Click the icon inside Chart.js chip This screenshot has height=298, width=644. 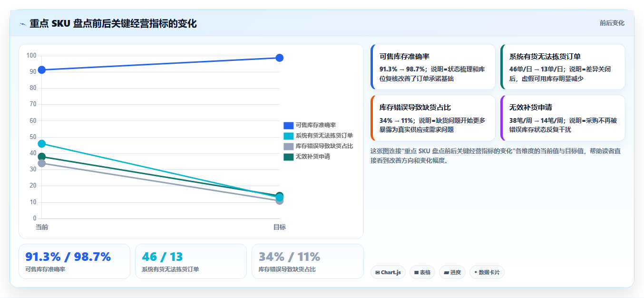[x=378, y=273]
